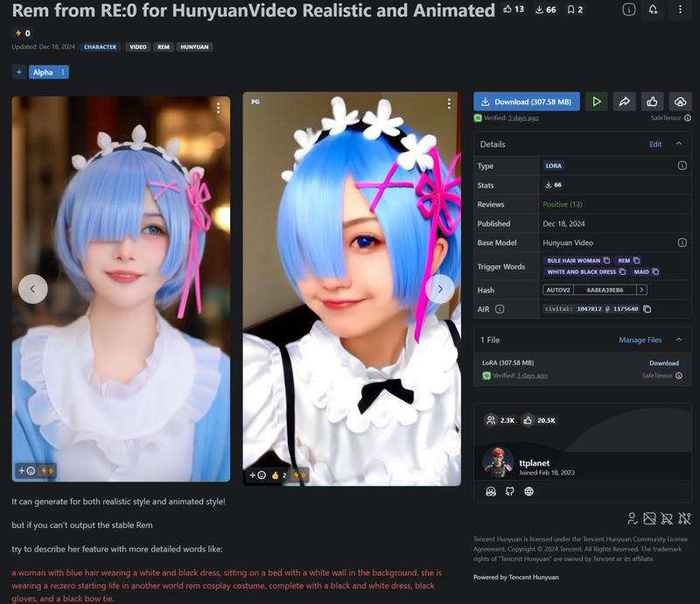Open the creator's website globe icon
700x604 pixels.
[x=528, y=491]
